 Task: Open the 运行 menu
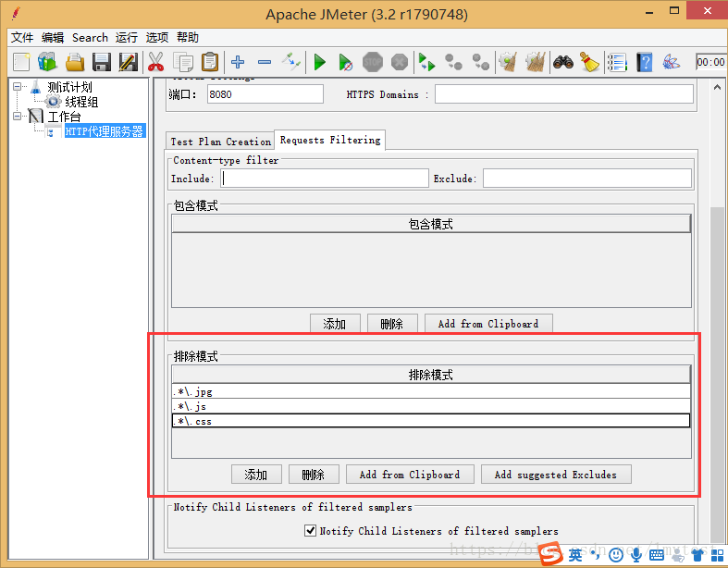127,37
